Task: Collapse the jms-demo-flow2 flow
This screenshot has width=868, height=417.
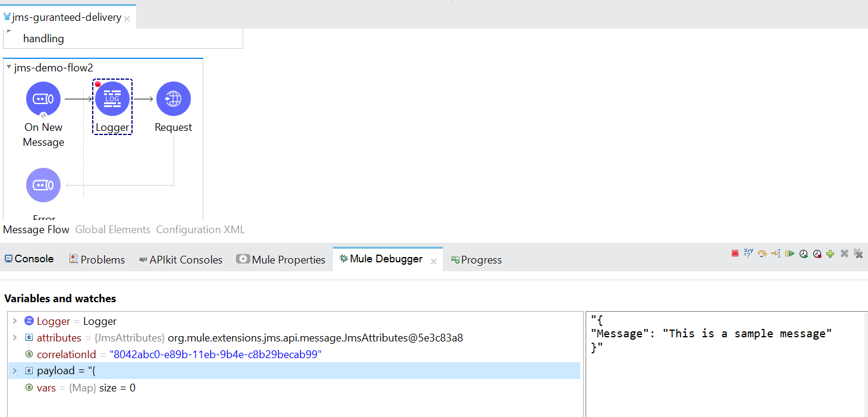Action: 7,67
